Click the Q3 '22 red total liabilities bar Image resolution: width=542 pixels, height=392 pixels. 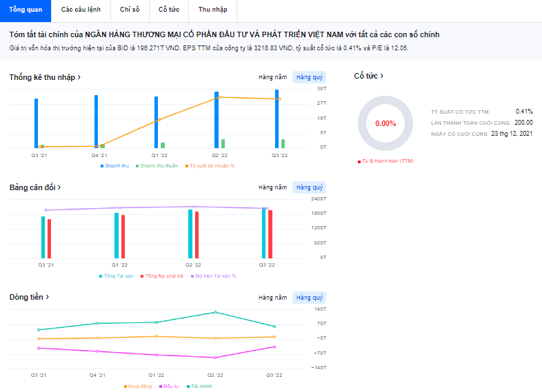270,234
